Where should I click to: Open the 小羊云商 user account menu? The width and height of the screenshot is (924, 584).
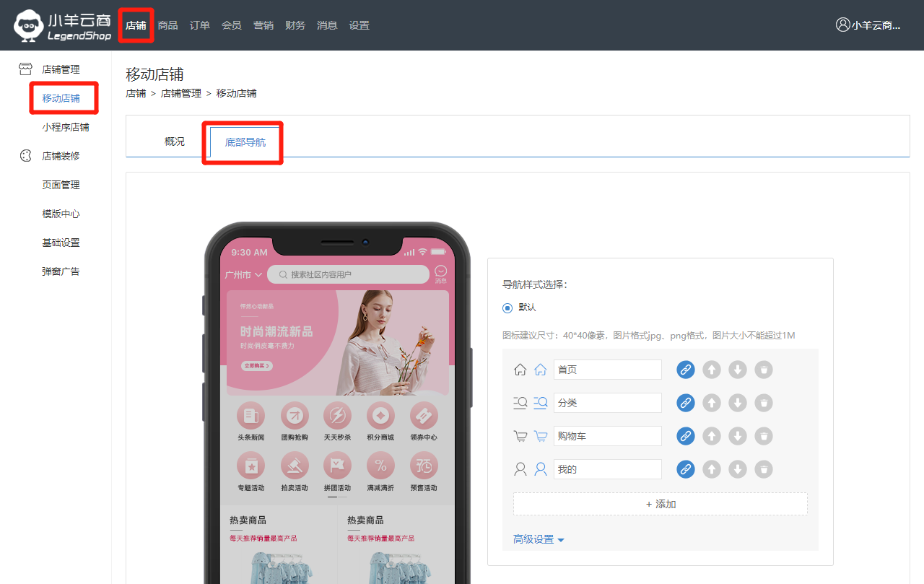pos(868,25)
